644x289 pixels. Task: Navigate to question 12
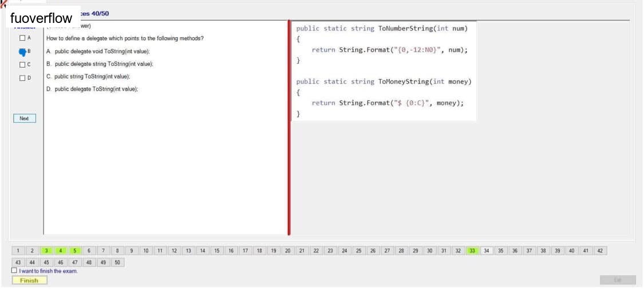pos(174,251)
